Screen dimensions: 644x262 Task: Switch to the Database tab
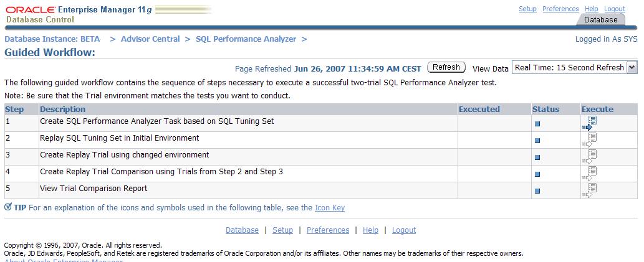click(x=600, y=20)
